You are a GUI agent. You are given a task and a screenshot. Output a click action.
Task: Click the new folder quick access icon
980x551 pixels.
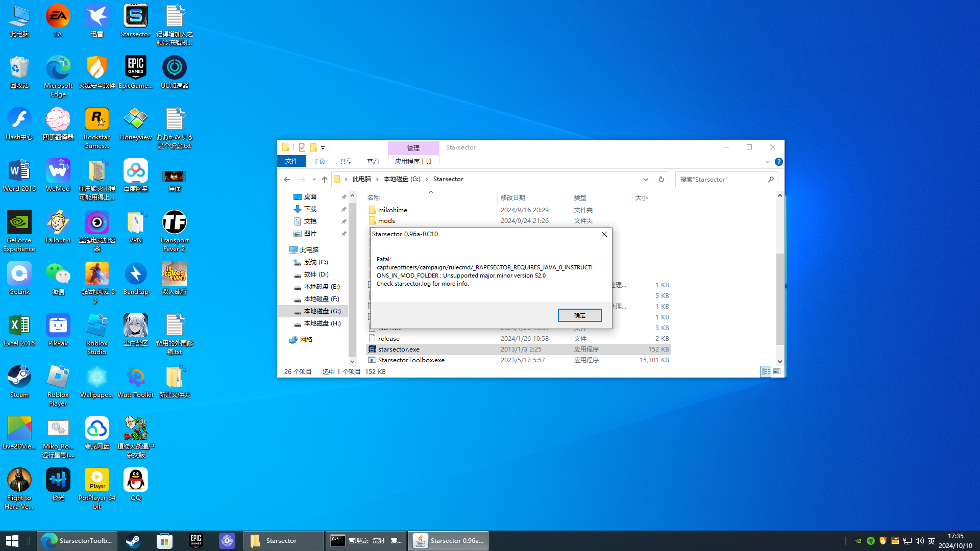click(x=313, y=147)
